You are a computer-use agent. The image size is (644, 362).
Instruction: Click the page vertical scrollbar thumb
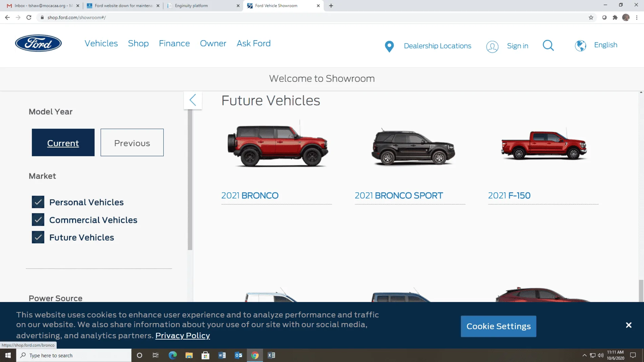[641, 291]
